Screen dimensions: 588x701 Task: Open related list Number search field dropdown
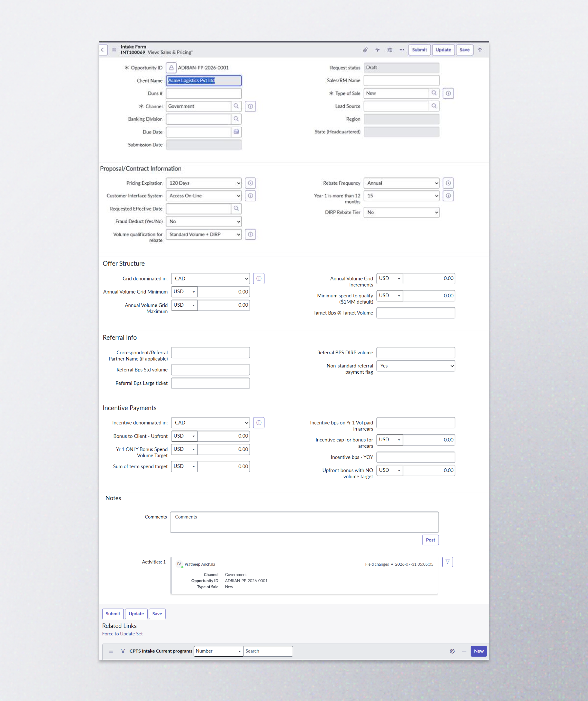(x=219, y=651)
